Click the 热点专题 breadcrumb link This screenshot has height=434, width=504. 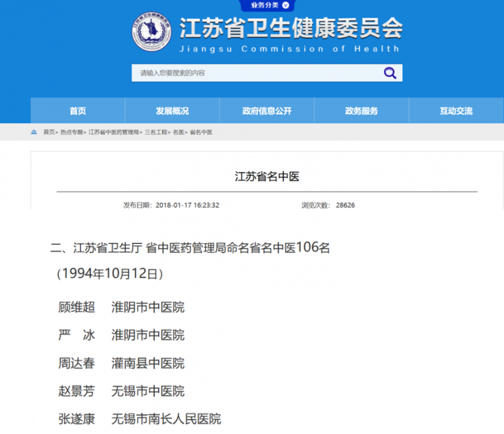pyautogui.click(x=71, y=132)
